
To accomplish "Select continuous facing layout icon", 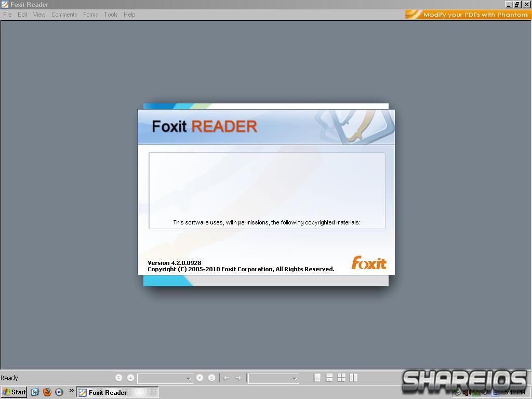I will coord(341,378).
